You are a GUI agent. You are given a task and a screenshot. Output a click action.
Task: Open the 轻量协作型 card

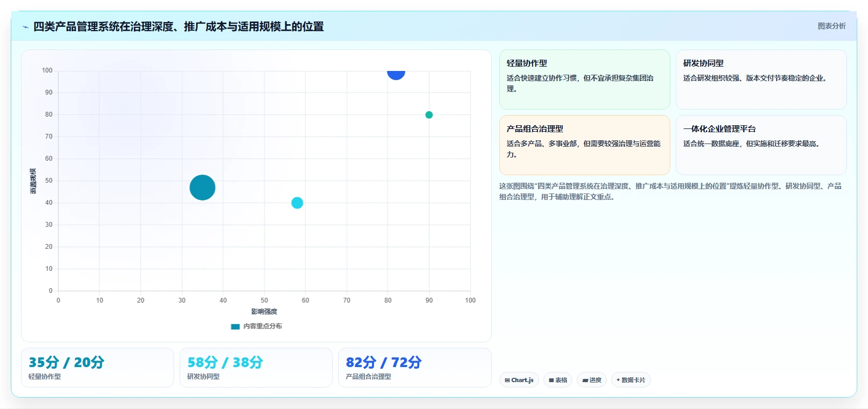tap(585, 80)
